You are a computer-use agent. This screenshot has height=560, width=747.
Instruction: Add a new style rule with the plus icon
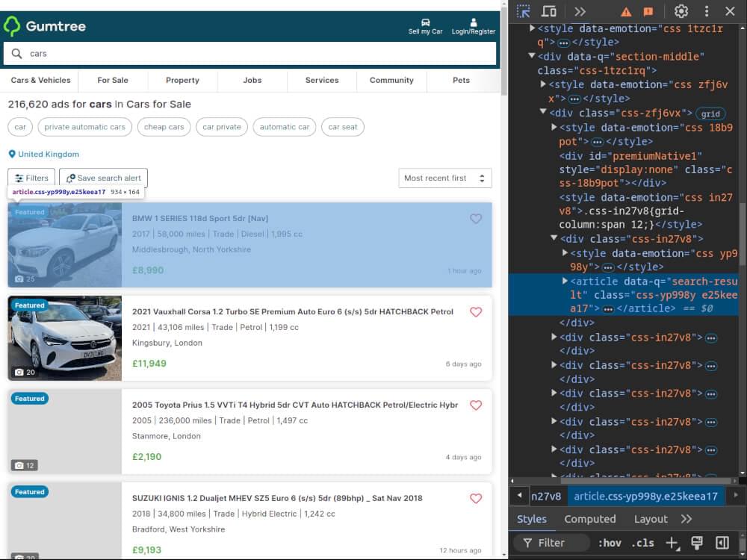pos(672,543)
